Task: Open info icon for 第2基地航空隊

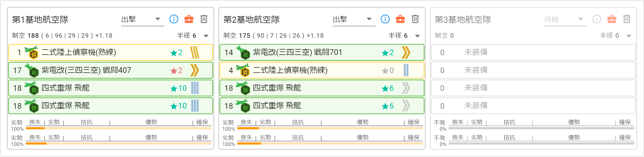Action: coord(385,19)
